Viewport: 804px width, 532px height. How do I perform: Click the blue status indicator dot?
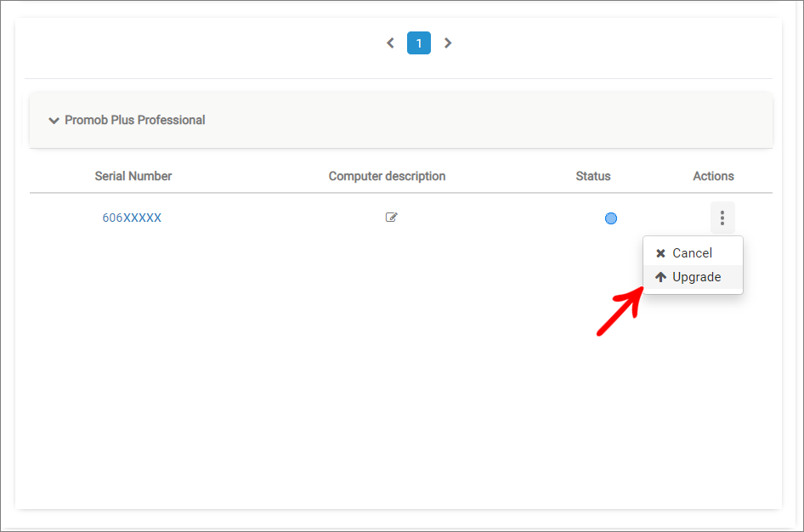[611, 218]
